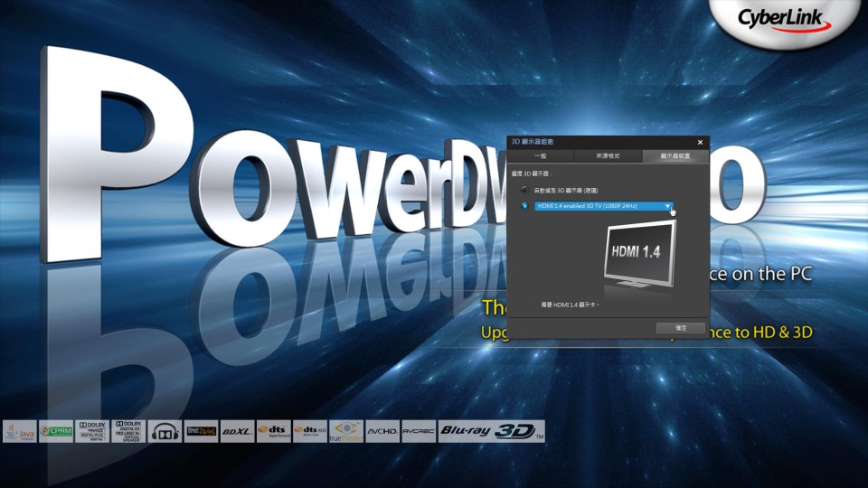Screen dimensions: 868x488
Task: Click the 3D 顯示器組態 dialog title
Action: [x=532, y=142]
